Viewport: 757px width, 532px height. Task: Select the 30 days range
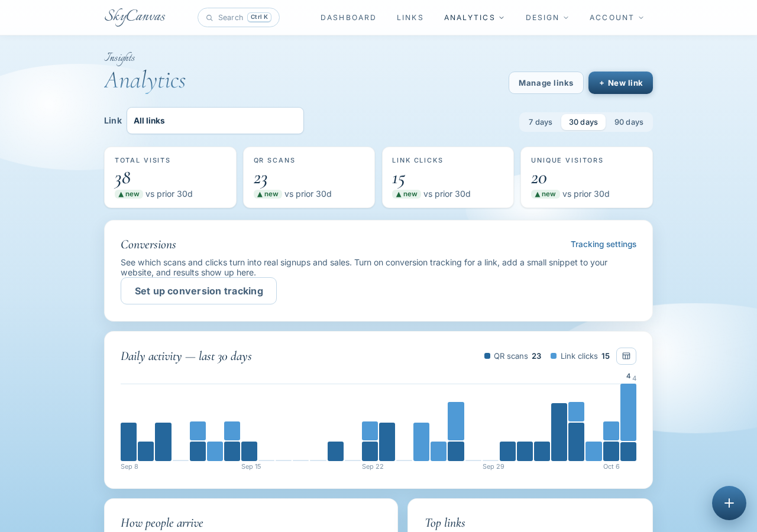point(583,122)
